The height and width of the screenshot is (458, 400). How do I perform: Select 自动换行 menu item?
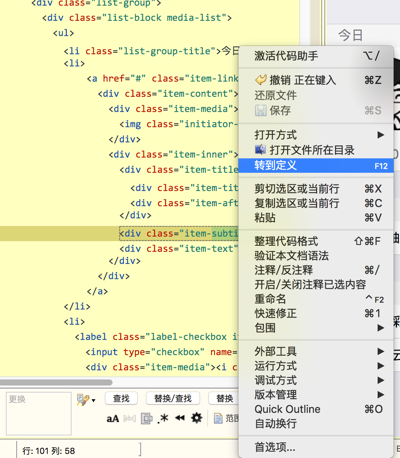coord(316,424)
